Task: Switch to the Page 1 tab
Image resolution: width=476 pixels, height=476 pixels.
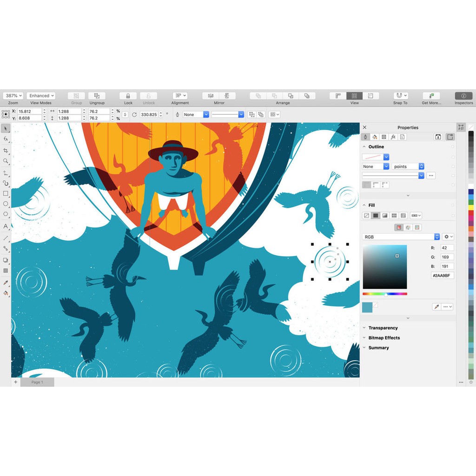Action: coord(37,382)
